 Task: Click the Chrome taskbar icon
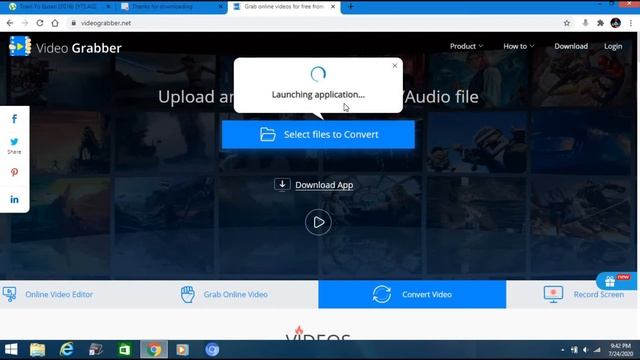[154, 350]
